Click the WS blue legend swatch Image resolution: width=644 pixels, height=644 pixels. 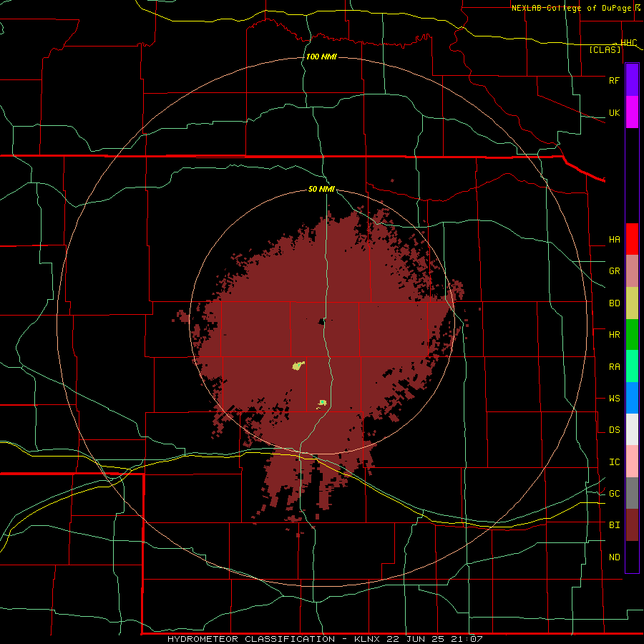[632, 398]
